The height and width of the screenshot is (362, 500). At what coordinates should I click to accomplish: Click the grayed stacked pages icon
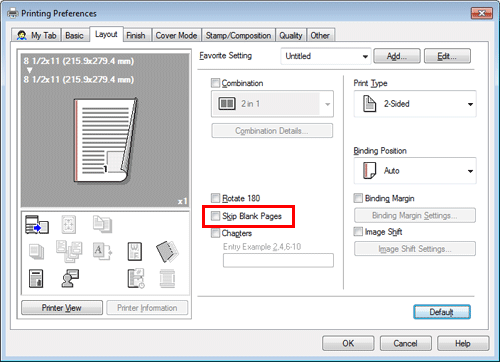tap(36, 251)
